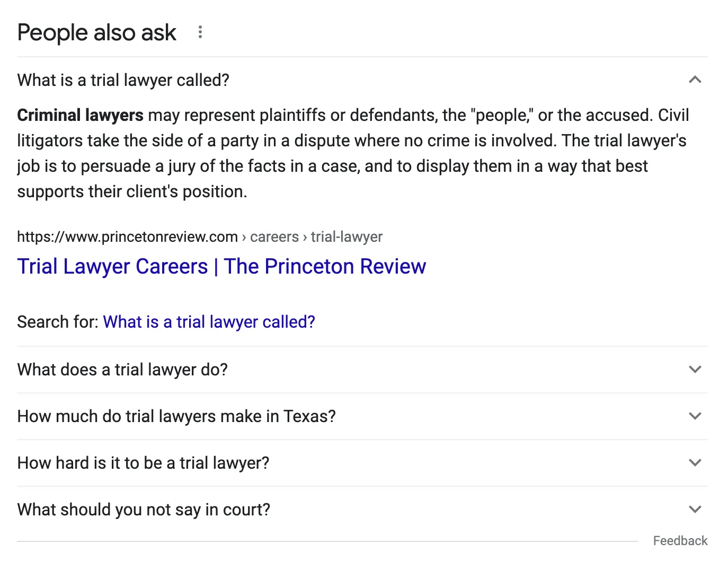Click chevron for "How hard is it" question
728x561 pixels.
click(x=695, y=463)
